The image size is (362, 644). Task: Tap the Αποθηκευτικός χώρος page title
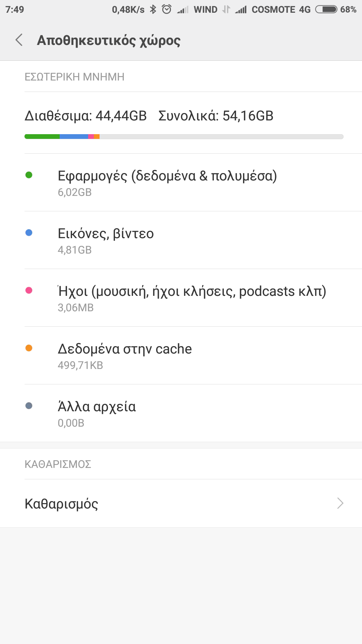coord(109,40)
